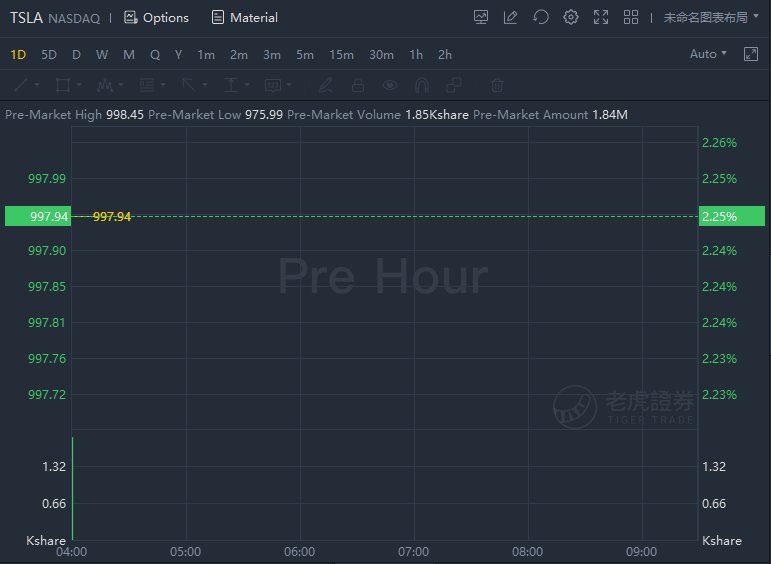Toggle the magnet snap mode icon

(x=422, y=85)
